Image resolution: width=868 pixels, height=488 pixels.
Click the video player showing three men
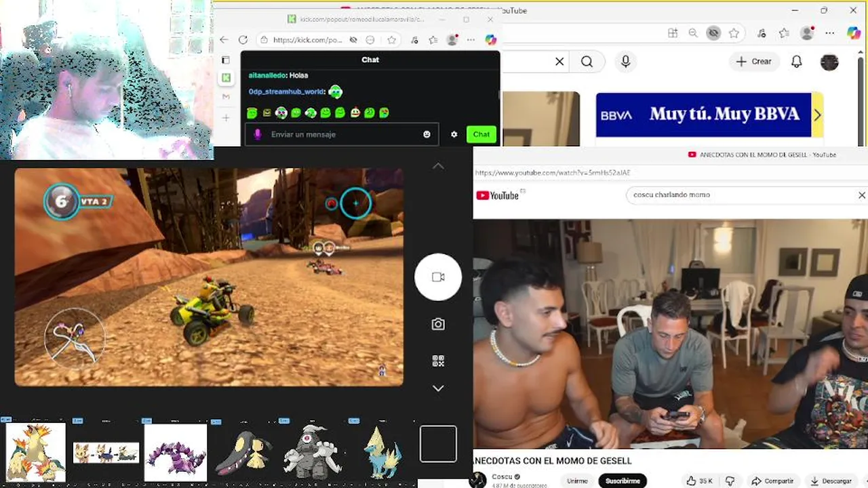click(671, 333)
